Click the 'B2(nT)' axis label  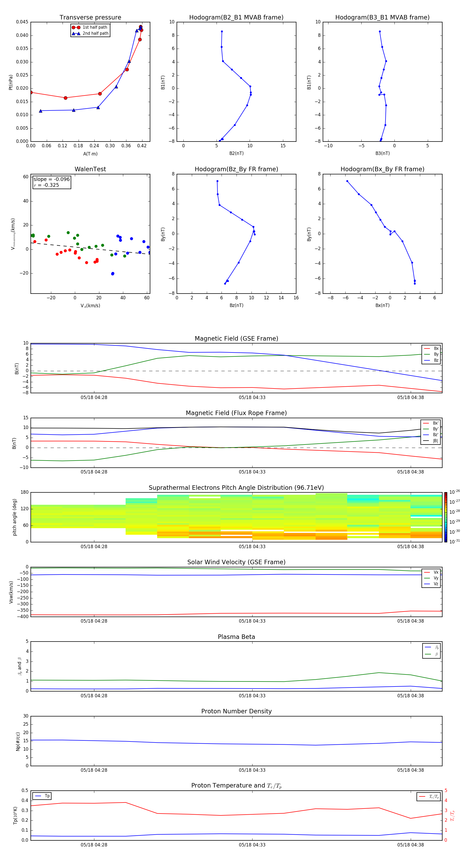236,153
